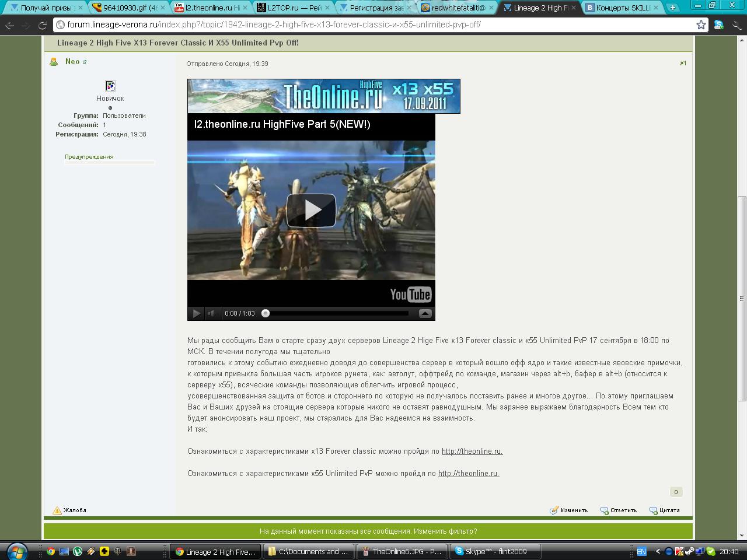Open the Skype extension icon in toolbar
Image resolution: width=747 pixels, height=560 pixels.
(x=719, y=24)
